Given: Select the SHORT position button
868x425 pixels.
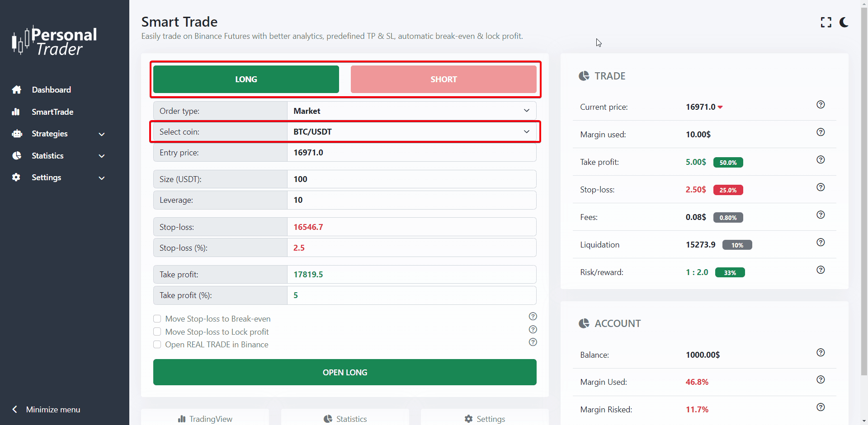Looking at the screenshot, I should (443, 79).
